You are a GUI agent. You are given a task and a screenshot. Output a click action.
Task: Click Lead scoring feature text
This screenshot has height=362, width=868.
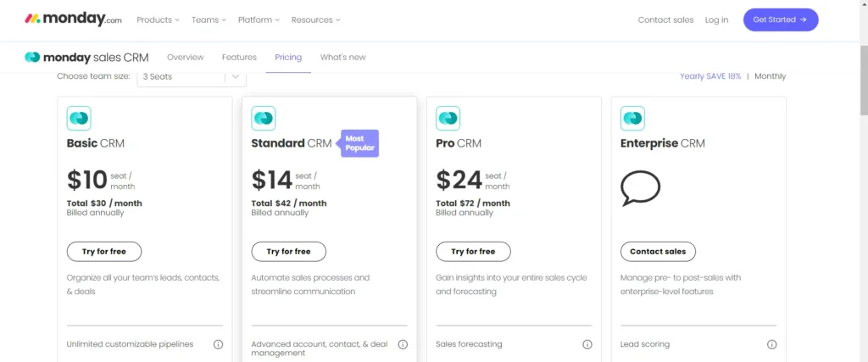coord(645,344)
